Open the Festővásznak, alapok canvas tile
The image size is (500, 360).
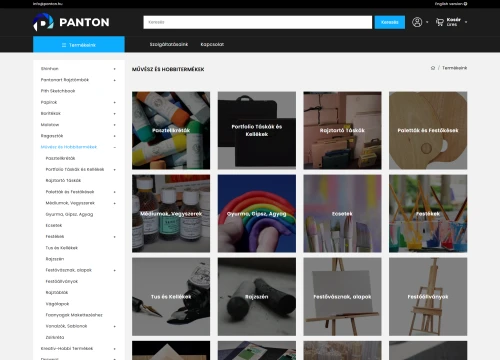click(x=342, y=297)
